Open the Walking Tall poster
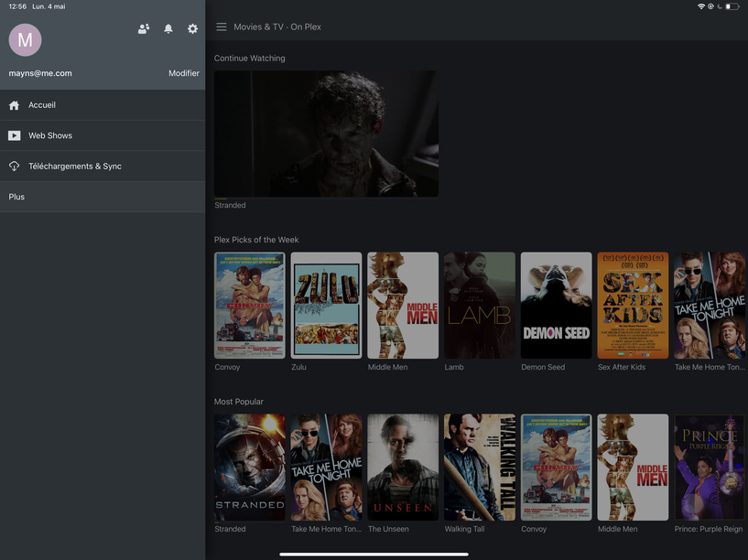This screenshot has height=560, width=748. coord(480,467)
